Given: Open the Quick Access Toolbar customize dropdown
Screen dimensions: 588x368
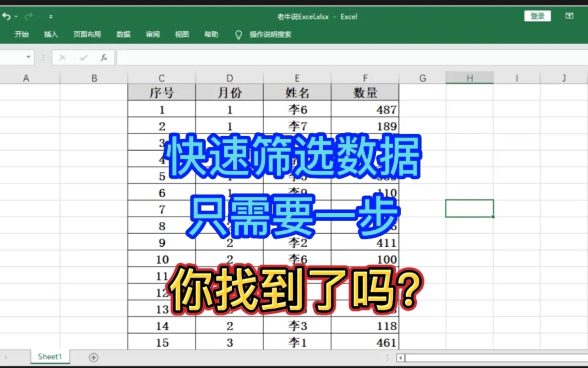Looking at the screenshot, I should [51, 16].
